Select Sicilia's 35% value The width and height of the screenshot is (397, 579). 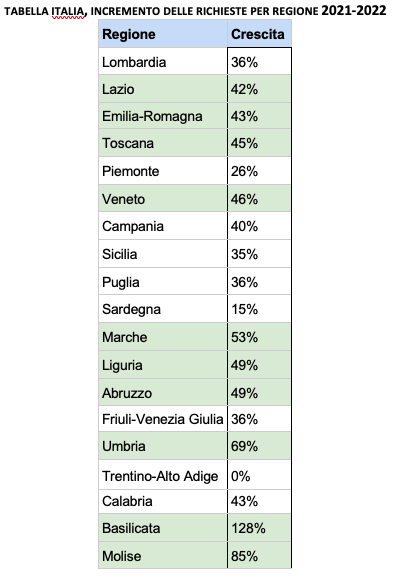(260, 254)
